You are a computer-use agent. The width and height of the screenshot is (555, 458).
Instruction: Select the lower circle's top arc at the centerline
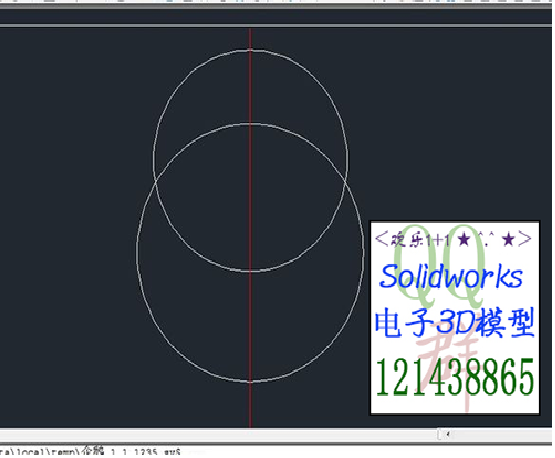pyautogui.click(x=250, y=124)
